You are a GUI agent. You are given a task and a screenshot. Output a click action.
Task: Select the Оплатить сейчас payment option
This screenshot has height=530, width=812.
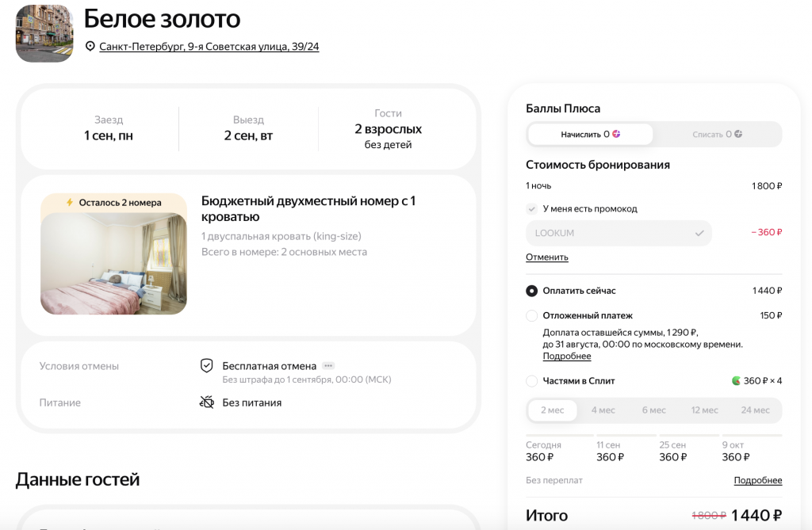pos(531,291)
